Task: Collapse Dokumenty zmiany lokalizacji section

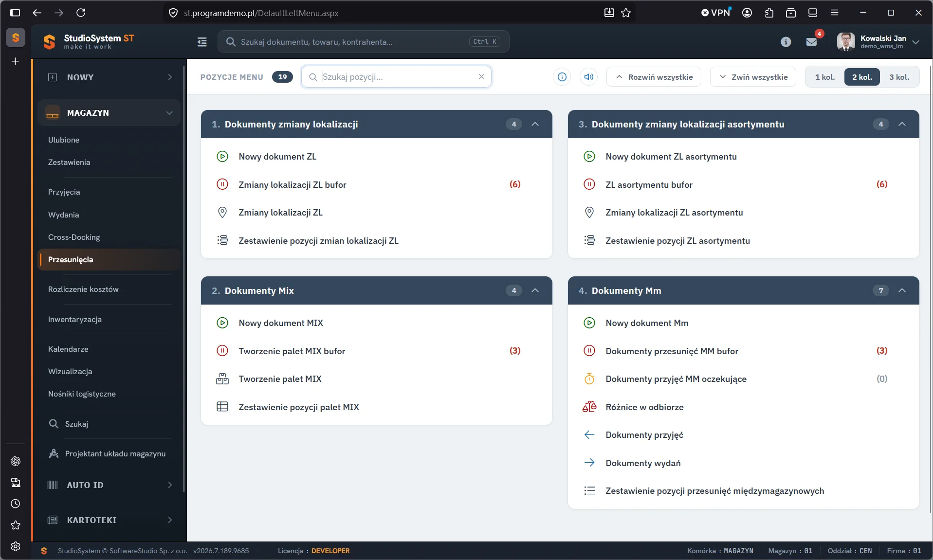Action: click(535, 124)
